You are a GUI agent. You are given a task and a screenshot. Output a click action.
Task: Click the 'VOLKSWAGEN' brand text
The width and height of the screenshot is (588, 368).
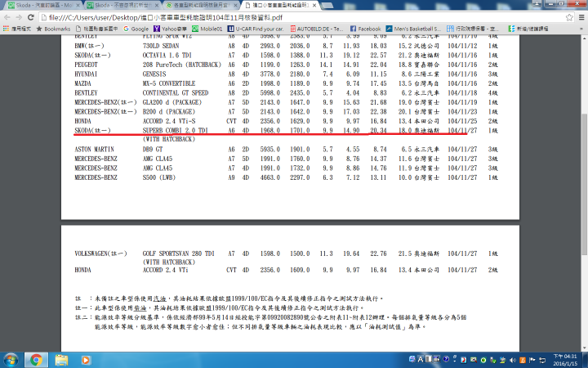(x=91, y=254)
